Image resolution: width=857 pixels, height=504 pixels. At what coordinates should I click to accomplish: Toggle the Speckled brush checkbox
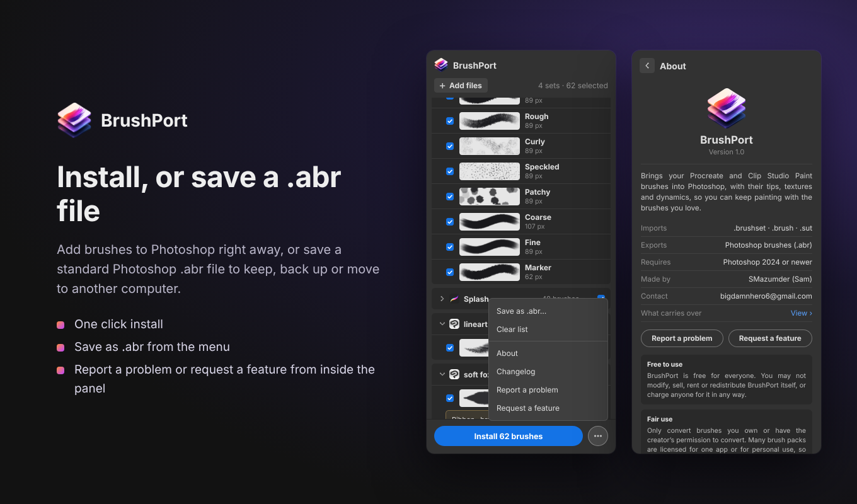click(450, 171)
